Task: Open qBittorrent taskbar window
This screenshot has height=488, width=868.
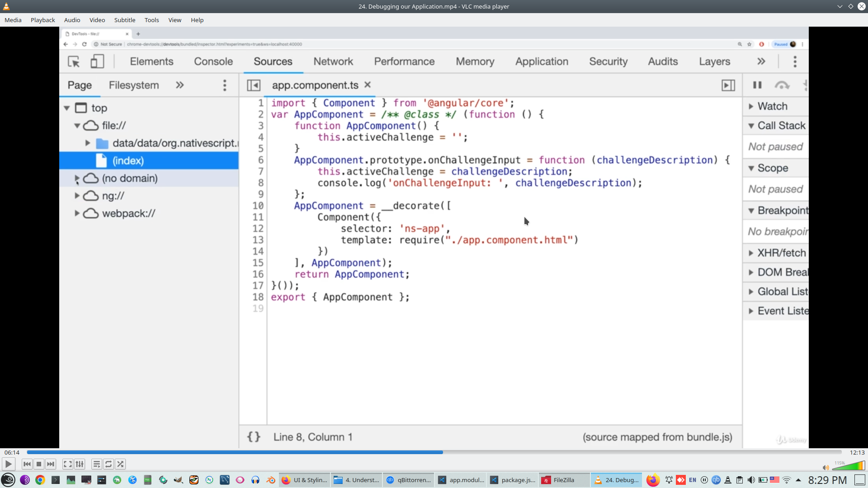Action: (x=409, y=480)
